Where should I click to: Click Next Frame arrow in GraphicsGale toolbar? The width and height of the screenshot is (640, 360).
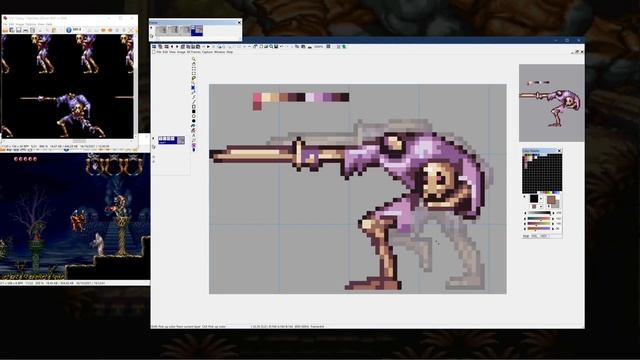(x=177, y=47)
